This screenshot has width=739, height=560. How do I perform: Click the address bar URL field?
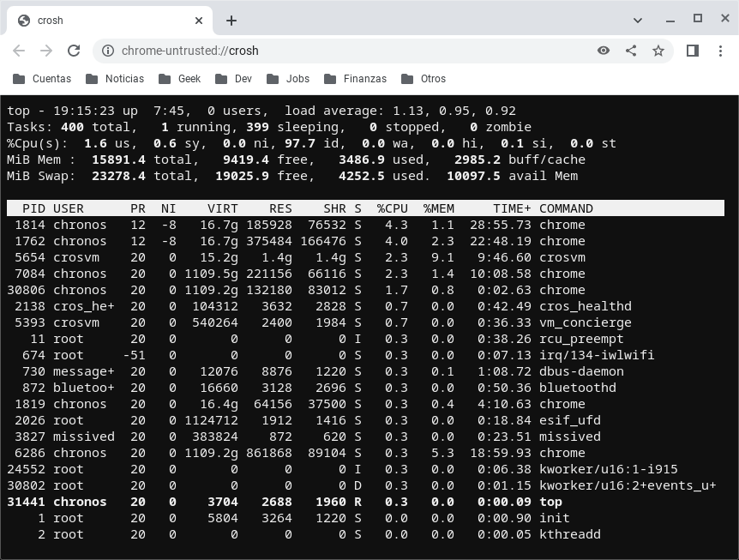[x=343, y=51]
